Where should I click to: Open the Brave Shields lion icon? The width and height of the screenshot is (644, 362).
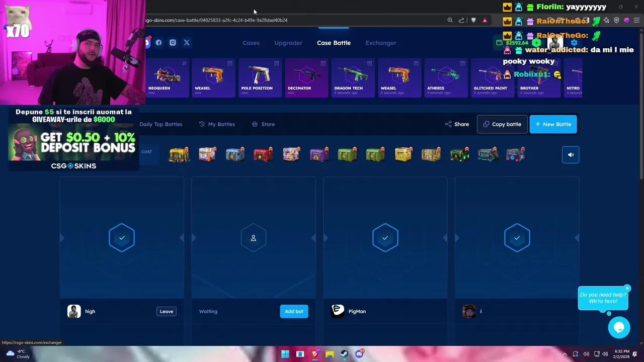click(473, 20)
